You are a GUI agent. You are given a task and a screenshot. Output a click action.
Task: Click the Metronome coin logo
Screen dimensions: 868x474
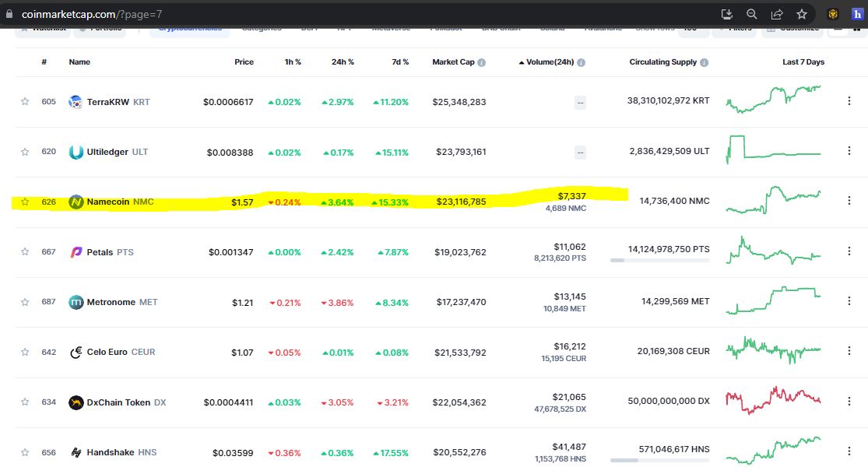[x=76, y=302]
